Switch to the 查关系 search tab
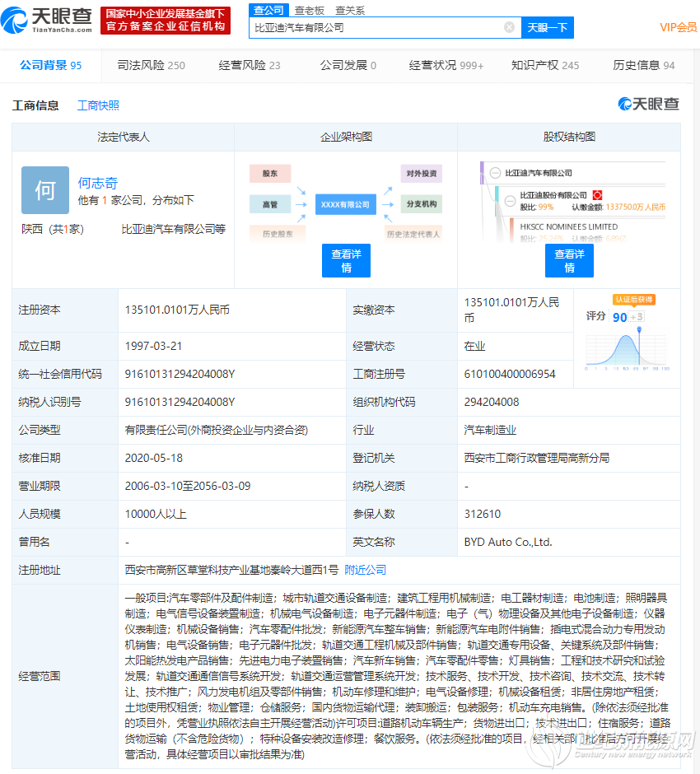Screen dimensions: 700x774 pos(349,11)
